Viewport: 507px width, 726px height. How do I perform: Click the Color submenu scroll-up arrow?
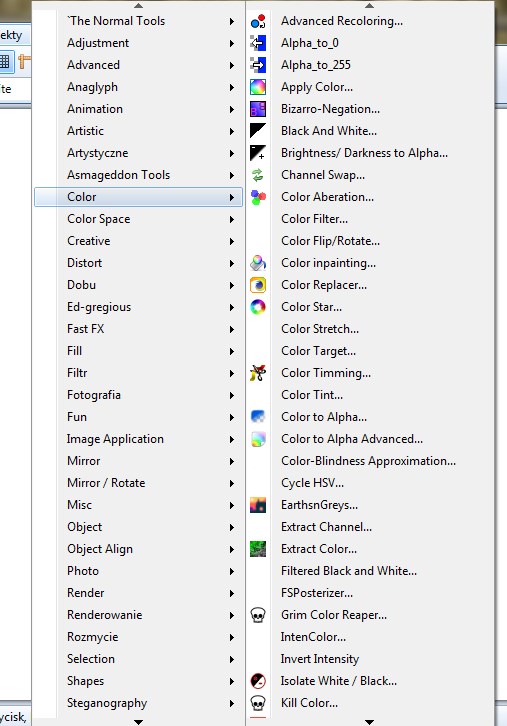(369, 6)
